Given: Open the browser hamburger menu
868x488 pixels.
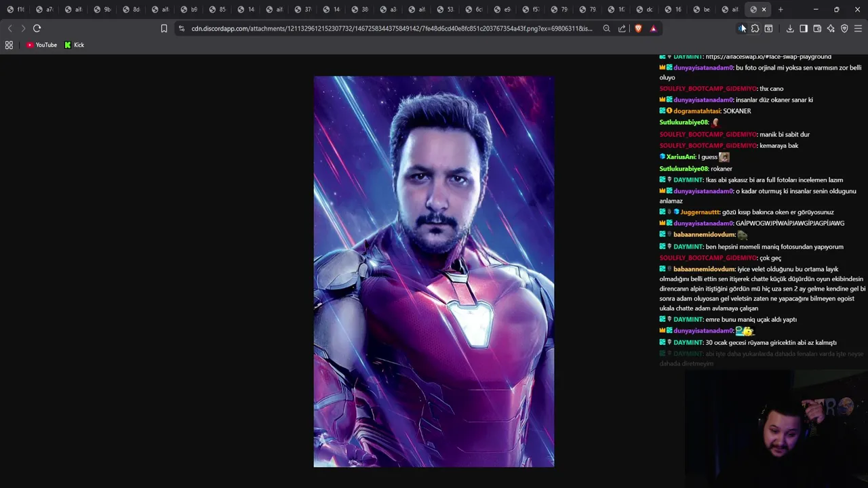Looking at the screenshot, I should click(858, 28).
